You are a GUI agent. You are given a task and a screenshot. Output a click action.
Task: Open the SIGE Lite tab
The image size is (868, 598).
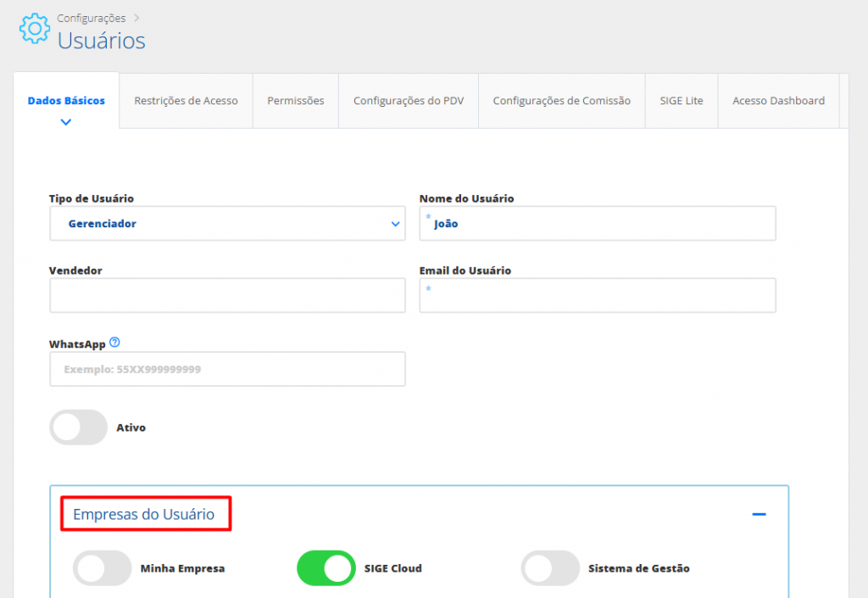[682, 101]
